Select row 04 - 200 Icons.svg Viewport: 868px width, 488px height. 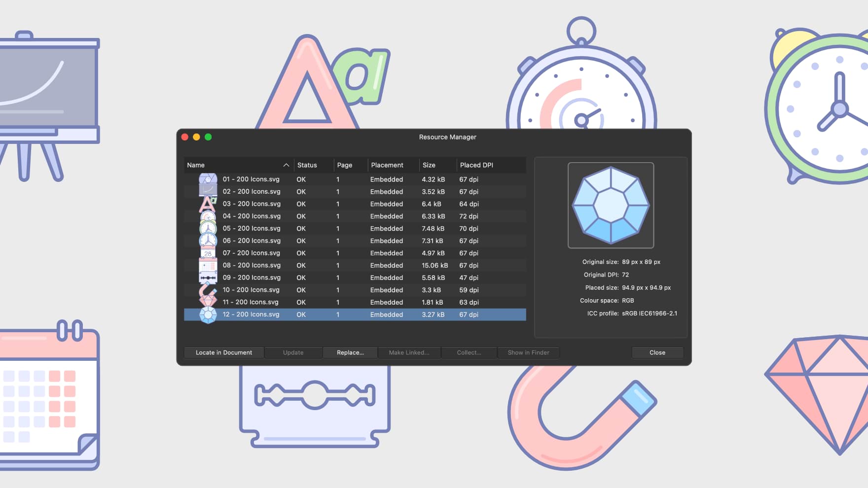[355, 216]
